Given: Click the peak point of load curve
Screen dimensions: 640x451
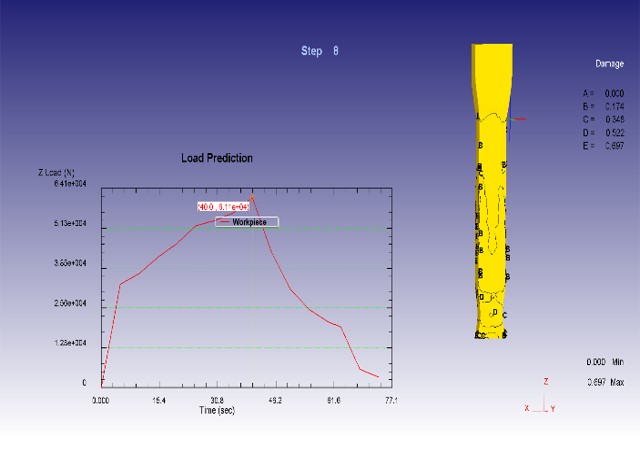Looking at the screenshot, I should pyautogui.click(x=252, y=196).
